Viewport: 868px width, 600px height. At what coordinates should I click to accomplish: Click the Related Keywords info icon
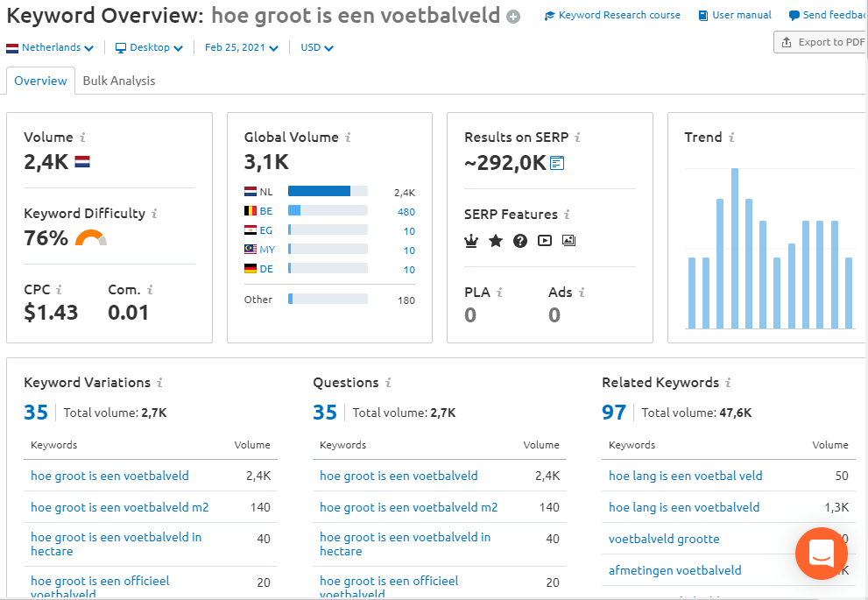coord(728,383)
